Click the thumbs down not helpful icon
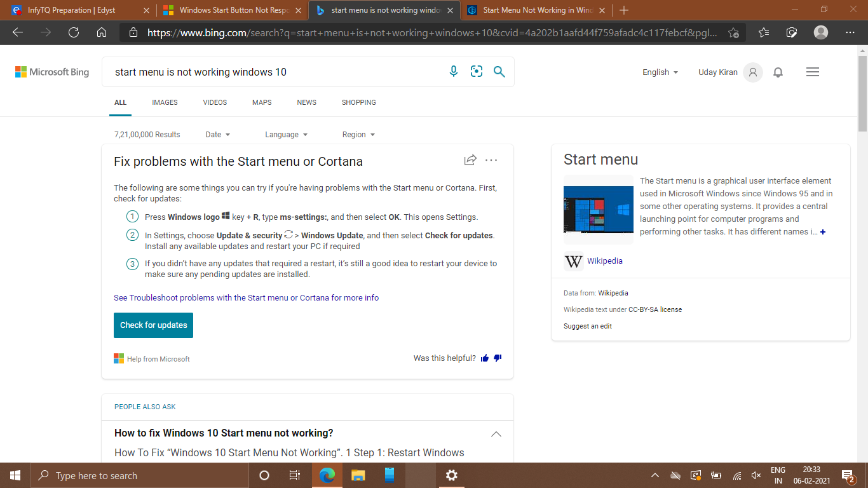The height and width of the screenshot is (488, 868). coord(498,358)
